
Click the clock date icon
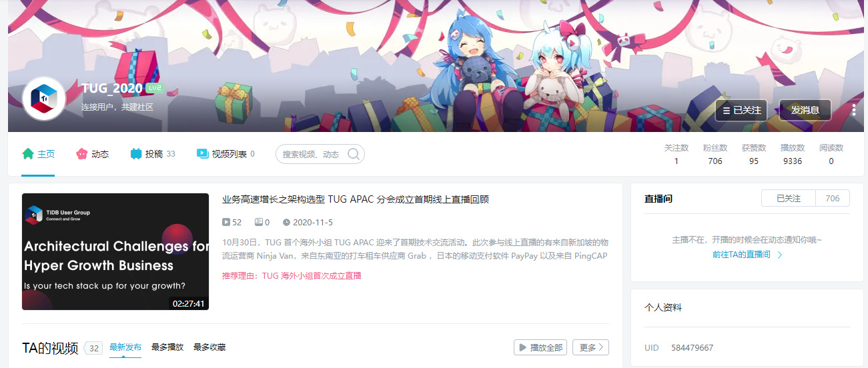(286, 222)
